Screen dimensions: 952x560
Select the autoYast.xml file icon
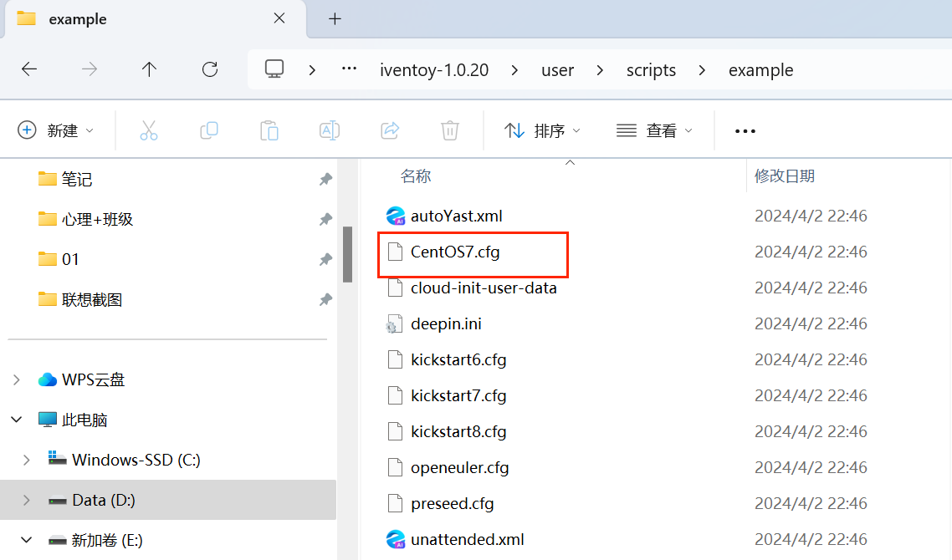[x=395, y=216]
